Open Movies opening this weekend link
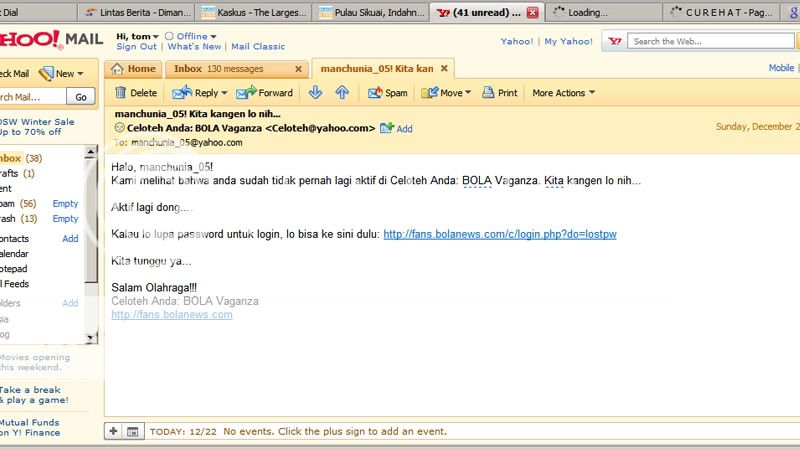Image resolution: width=800 pixels, height=450 pixels. [x=35, y=362]
